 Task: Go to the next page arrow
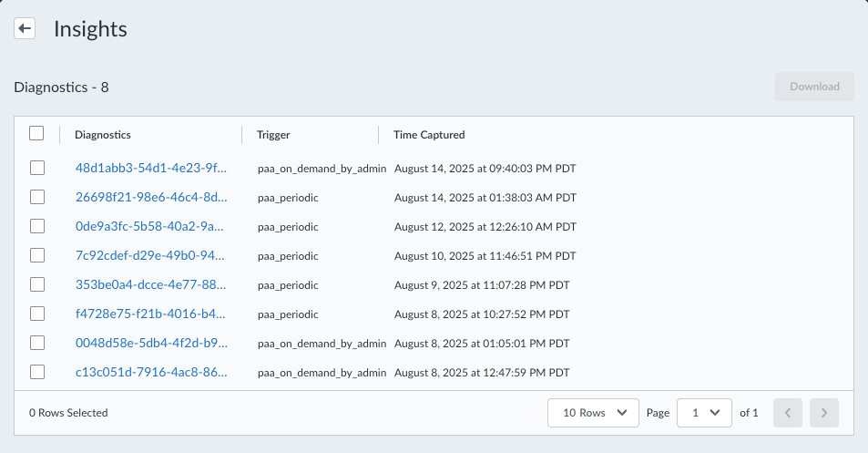click(x=824, y=413)
